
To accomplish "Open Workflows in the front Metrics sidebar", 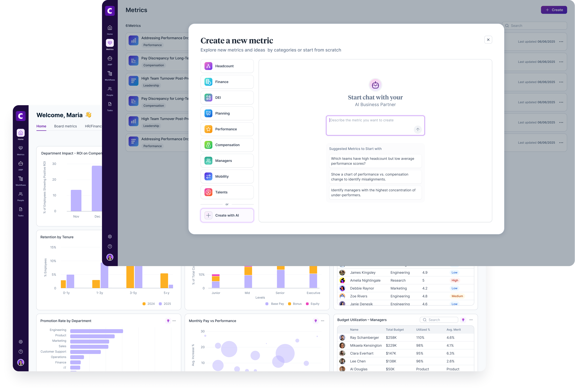I will [110, 74].
